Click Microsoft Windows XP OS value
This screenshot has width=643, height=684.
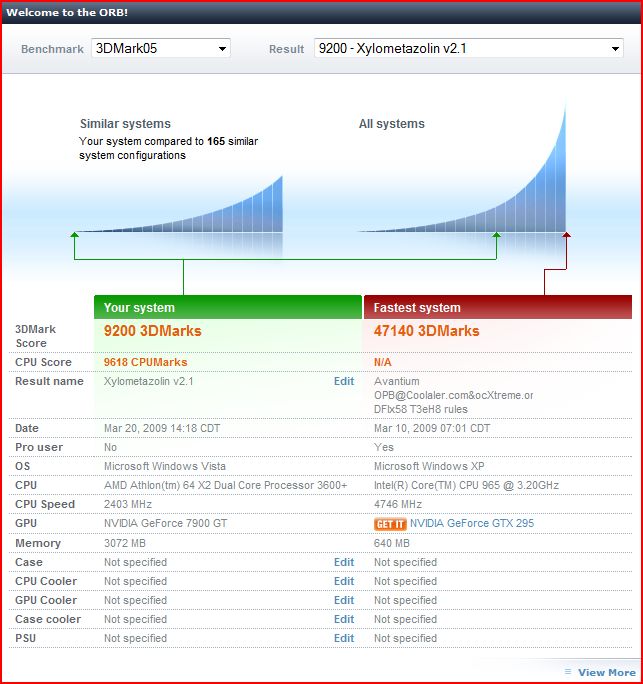pyautogui.click(x=429, y=466)
